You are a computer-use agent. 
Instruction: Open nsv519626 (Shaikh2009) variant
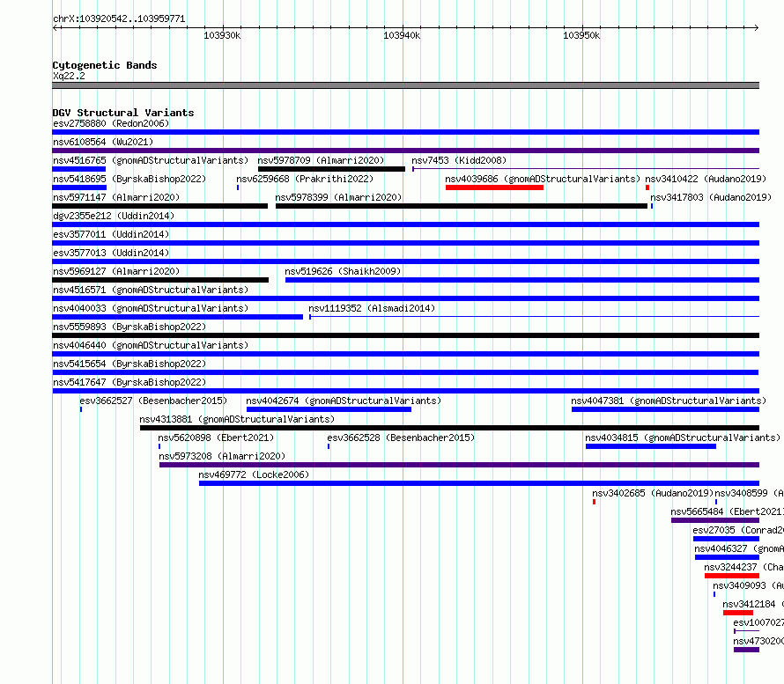tap(343, 271)
